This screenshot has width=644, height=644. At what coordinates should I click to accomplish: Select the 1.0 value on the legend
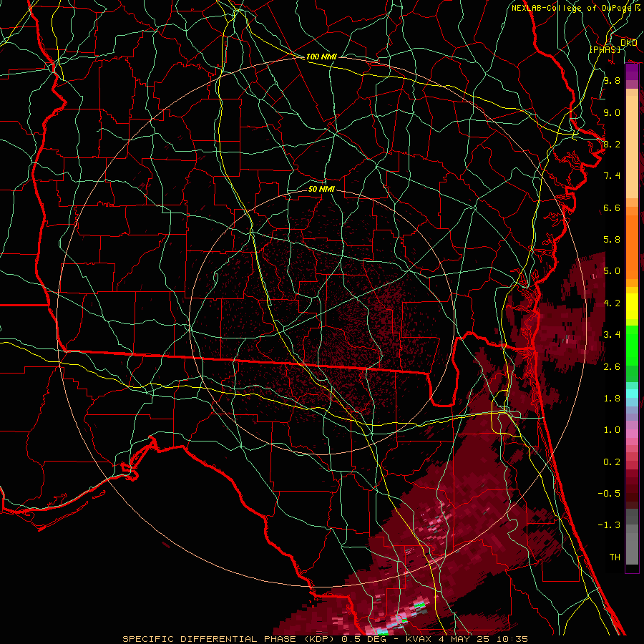(612, 430)
